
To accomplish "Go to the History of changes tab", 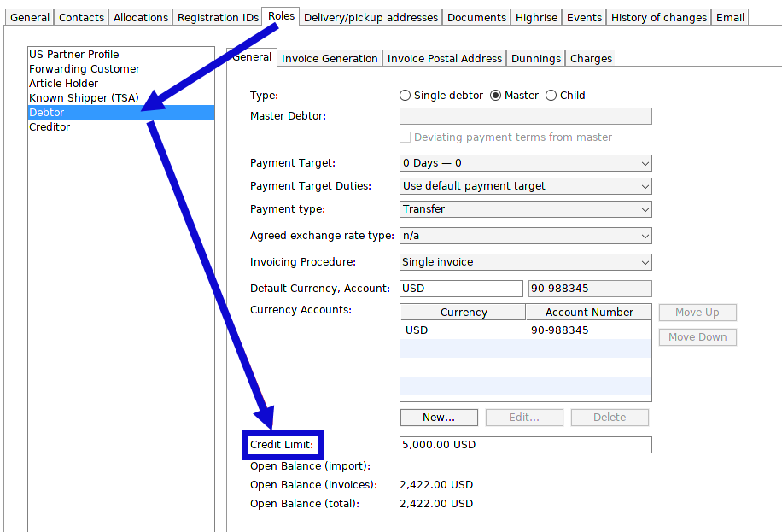I will (658, 17).
